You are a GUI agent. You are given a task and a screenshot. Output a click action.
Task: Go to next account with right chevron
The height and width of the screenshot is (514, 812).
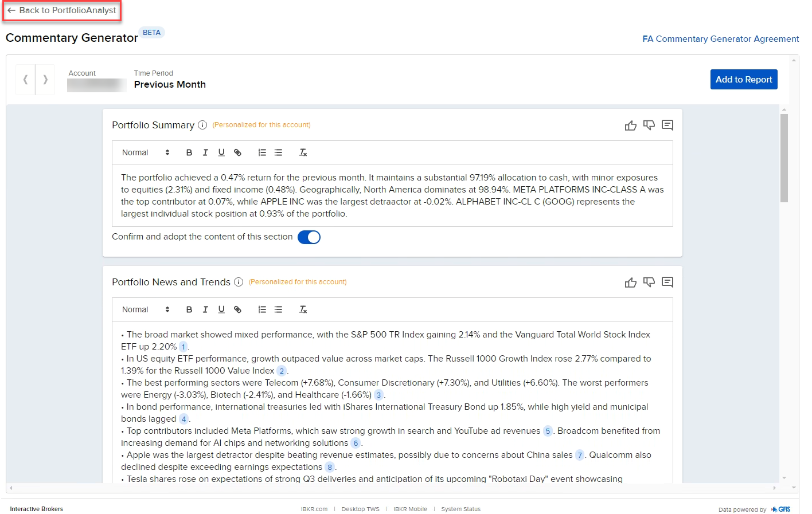click(45, 80)
